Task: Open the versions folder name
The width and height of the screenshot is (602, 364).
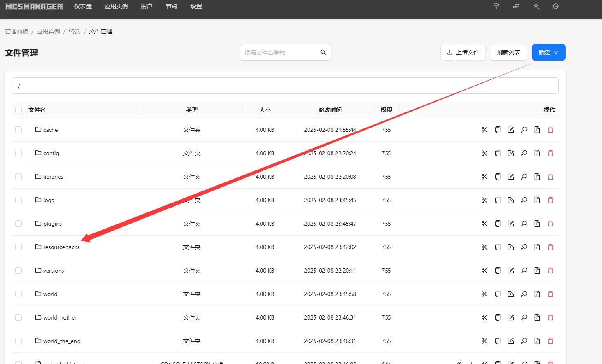Action: click(x=54, y=271)
